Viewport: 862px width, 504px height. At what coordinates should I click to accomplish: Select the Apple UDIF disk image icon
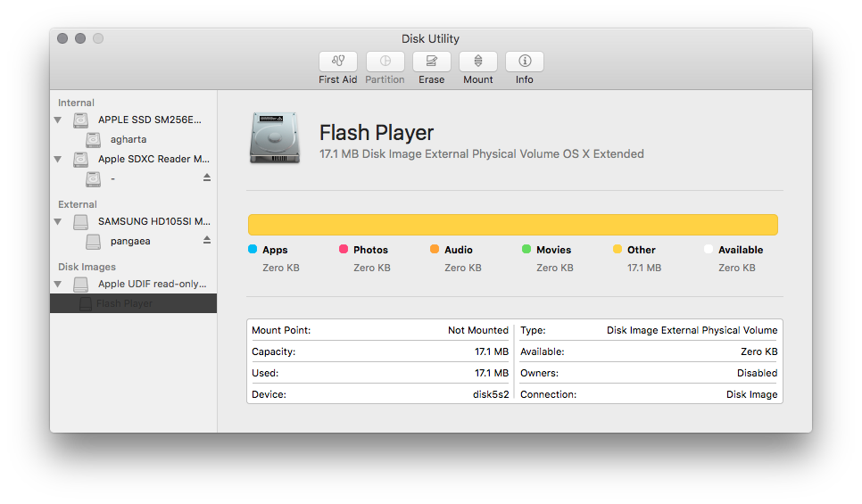[x=81, y=285]
